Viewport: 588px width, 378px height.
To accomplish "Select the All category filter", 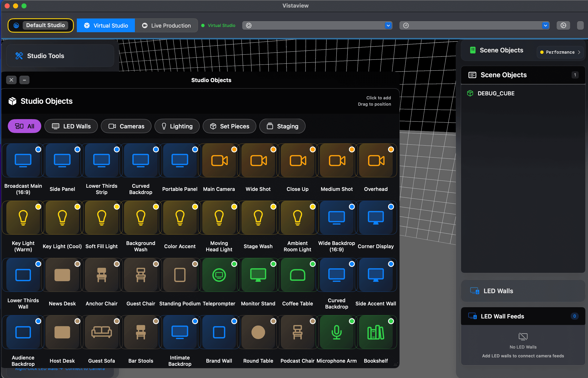I will tap(25, 126).
